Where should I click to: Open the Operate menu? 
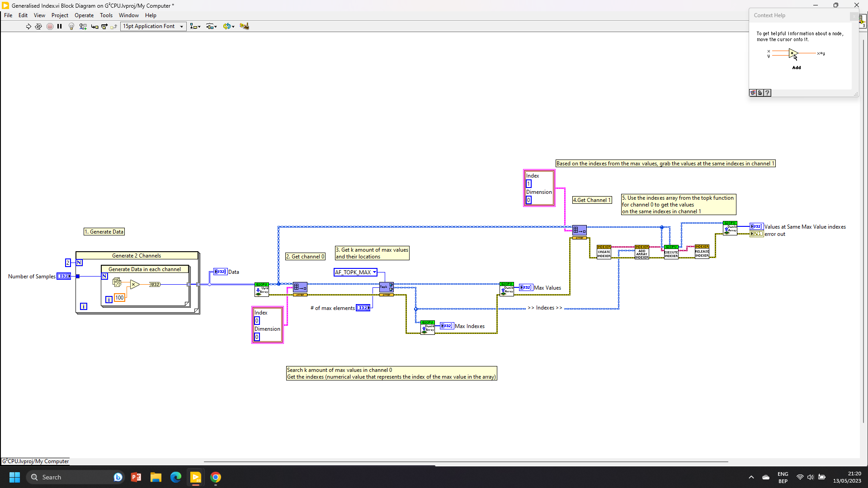(x=84, y=15)
